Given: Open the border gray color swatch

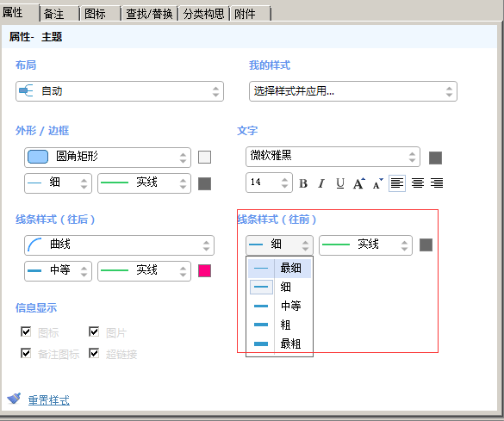Looking at the screenshot, I should [204, 183].
